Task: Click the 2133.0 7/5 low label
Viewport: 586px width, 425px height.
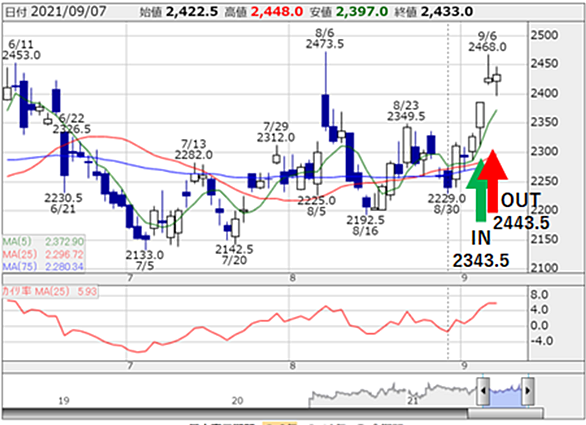Action: tap(145, 261)
